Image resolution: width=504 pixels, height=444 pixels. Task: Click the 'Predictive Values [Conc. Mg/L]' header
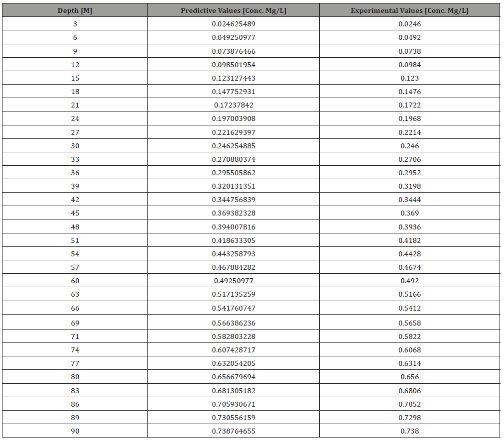click(x=234, y=10)
